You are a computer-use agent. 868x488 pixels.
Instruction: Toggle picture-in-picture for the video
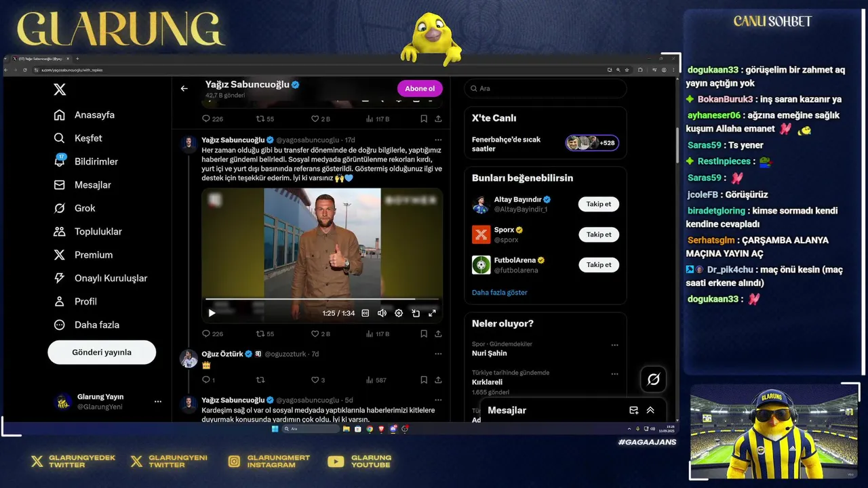(416, 313)
